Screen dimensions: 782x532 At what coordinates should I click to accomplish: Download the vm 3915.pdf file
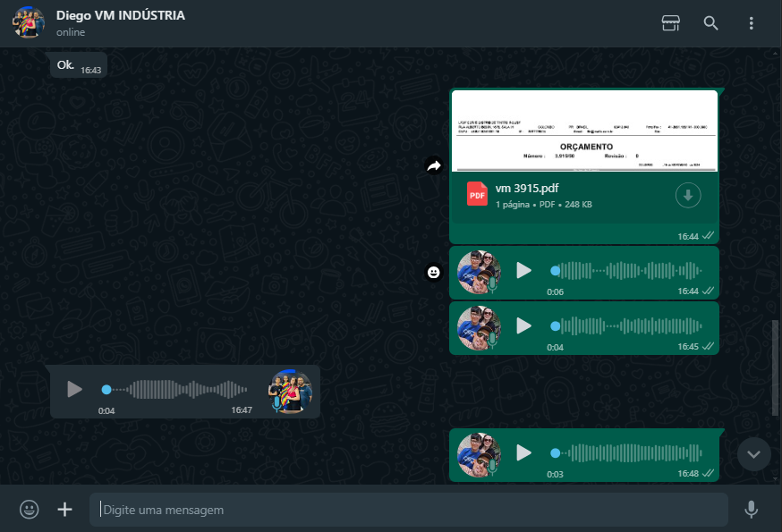687,195
